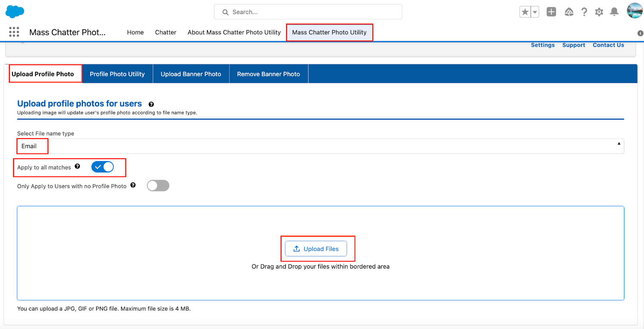Image resolution: width=644 pixels, height=329 pixels.
Task: Open the Notifications bell
Action: pos(614,12)
